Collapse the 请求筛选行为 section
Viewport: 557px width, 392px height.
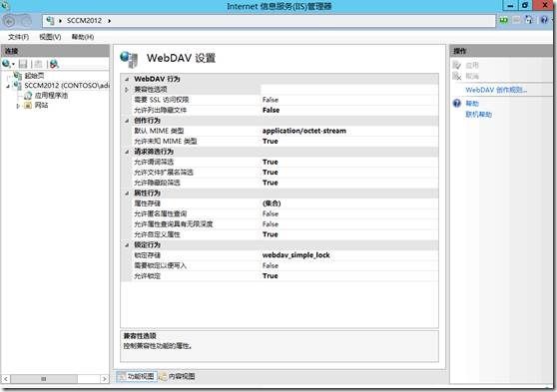(127, 152)
